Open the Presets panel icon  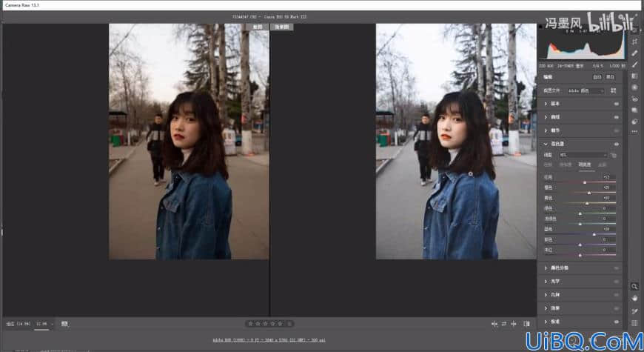click(x=634, y=122)
